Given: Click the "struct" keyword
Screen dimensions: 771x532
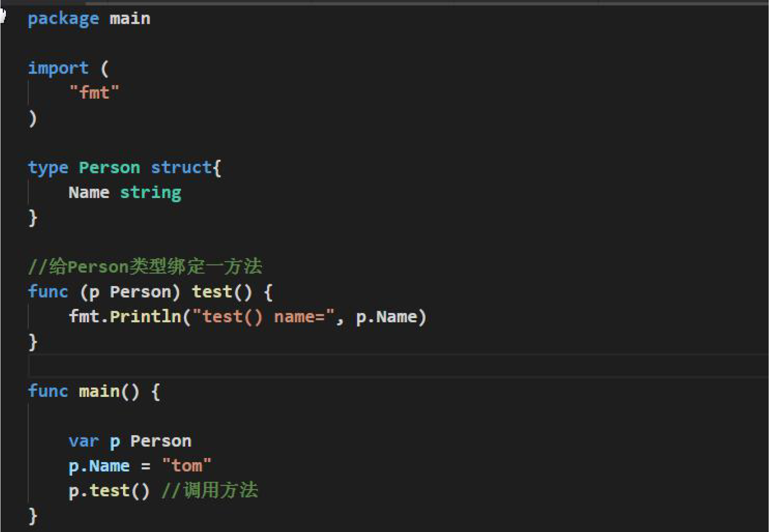Looking at the screenshot, I should coord(181,168).
